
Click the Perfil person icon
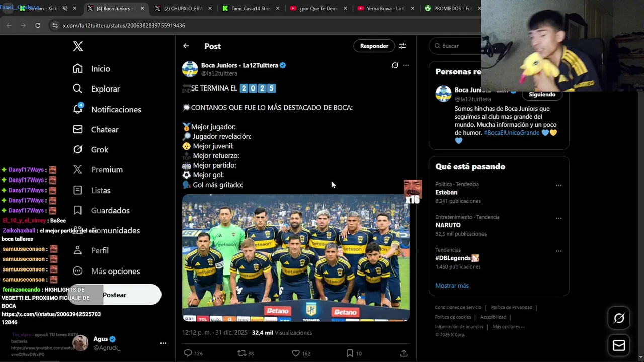point(77,250)
